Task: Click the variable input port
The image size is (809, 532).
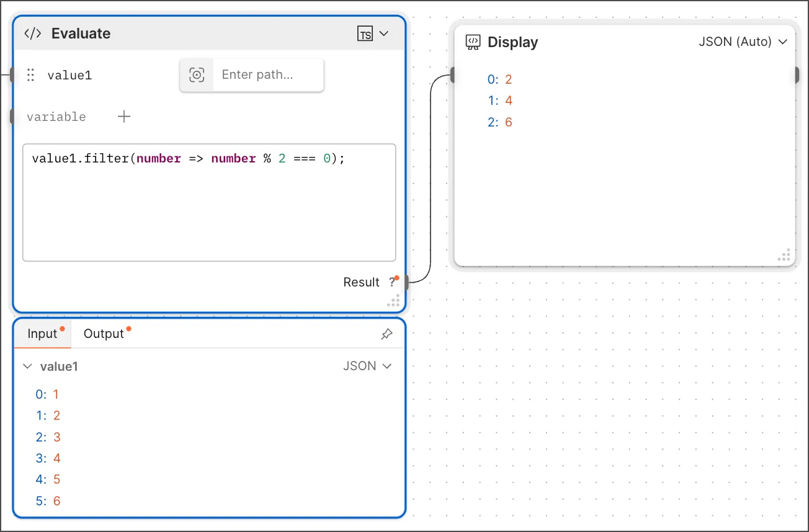Action: tap(12, 117)
